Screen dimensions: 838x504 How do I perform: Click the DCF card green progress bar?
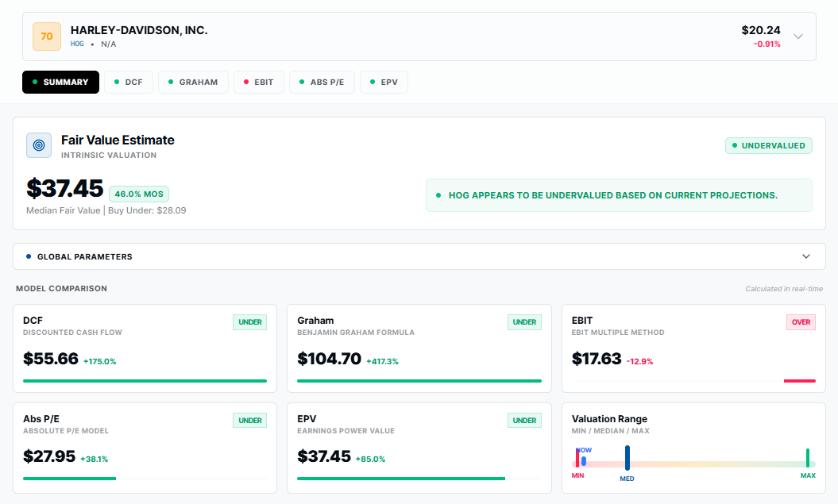coord(145,381)
